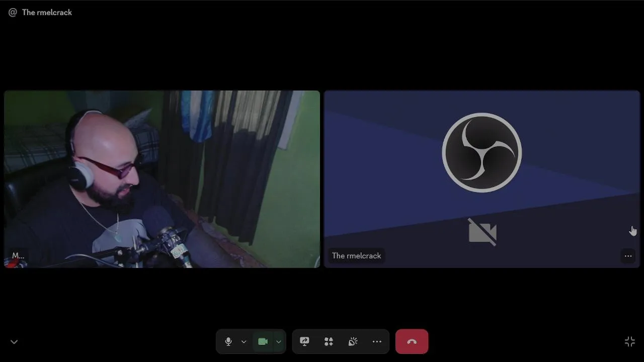The width and height of the screenshot is (644, 362).
Task: Open more call options in control bar
Action: (x=377, y=342)
